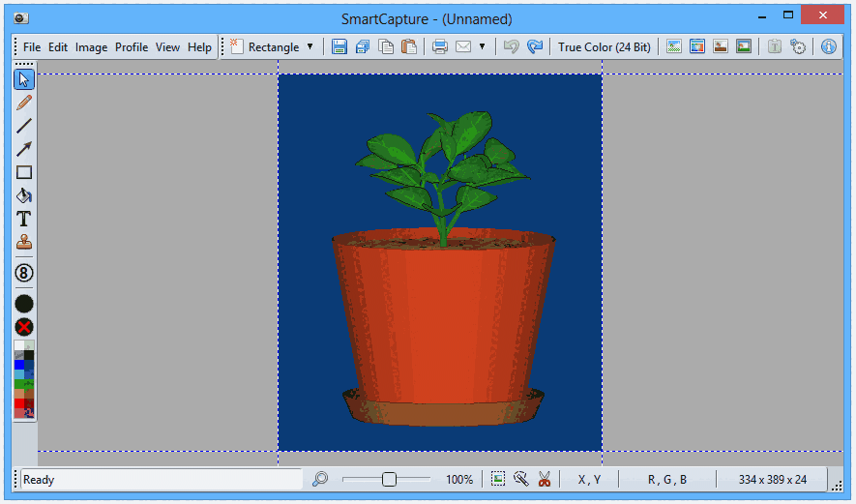Viewport: 856px width, 504px height.
Task: Pick the Stamp tool
Action: click(x=24, y=243)
